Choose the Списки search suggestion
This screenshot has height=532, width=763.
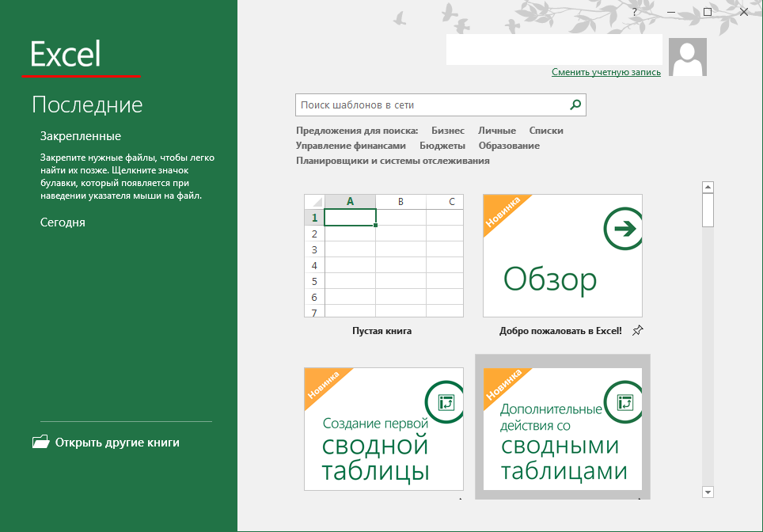point(546,131)
